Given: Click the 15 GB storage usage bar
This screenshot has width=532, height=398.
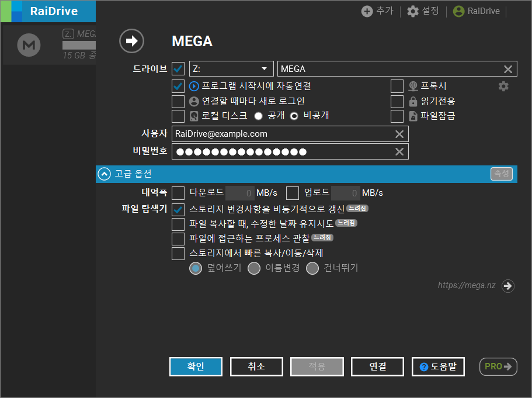Looking at the screenshot, I should [x=79, y=45].
